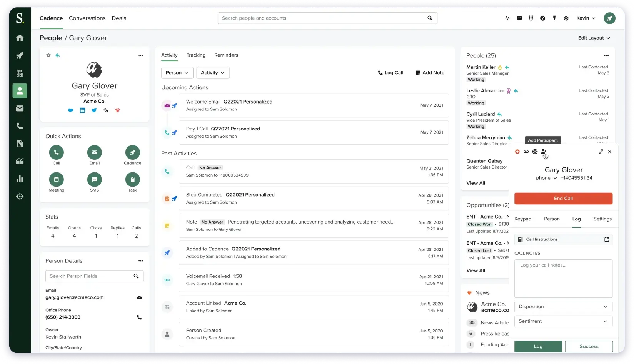Open the Keypad tab in the call widget
Viewport: 634px width, 364px height.
pyautogui.click(x=522, y=219)
